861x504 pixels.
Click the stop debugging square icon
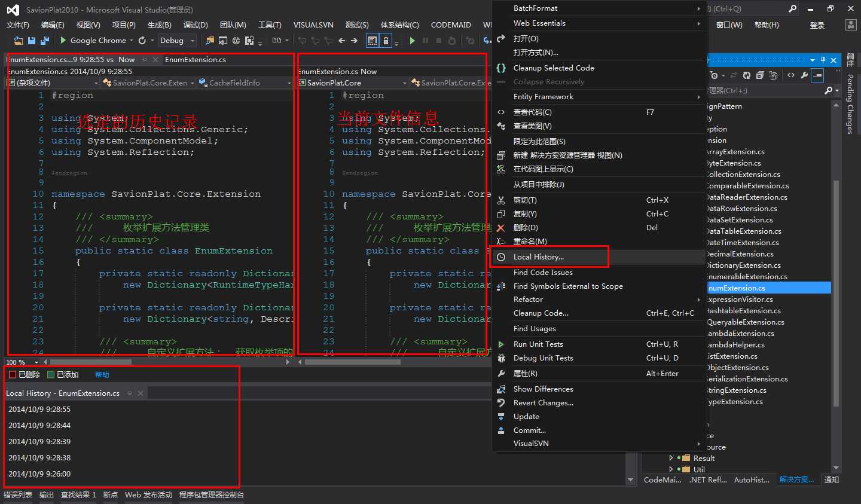pos(439,41)
